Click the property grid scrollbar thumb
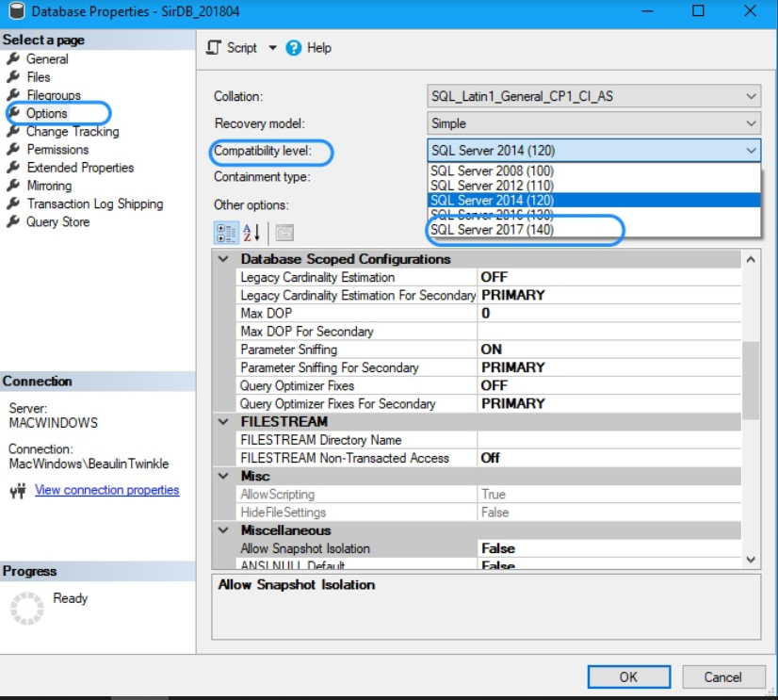This screenshot has width=778, height=700. click(751, 381)
